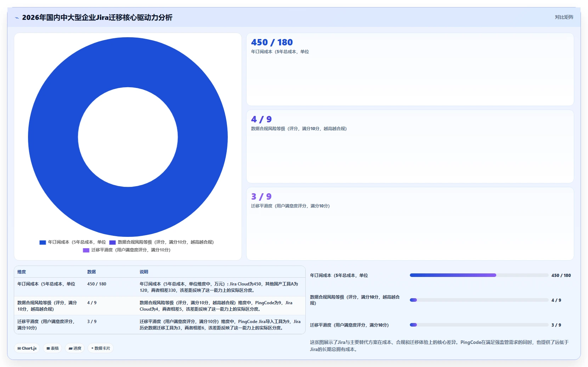Click the small icon before the dashboard title

coord(17,18)
